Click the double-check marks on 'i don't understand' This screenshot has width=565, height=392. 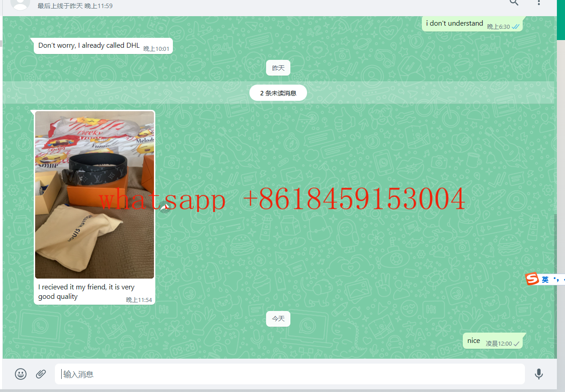515,27
